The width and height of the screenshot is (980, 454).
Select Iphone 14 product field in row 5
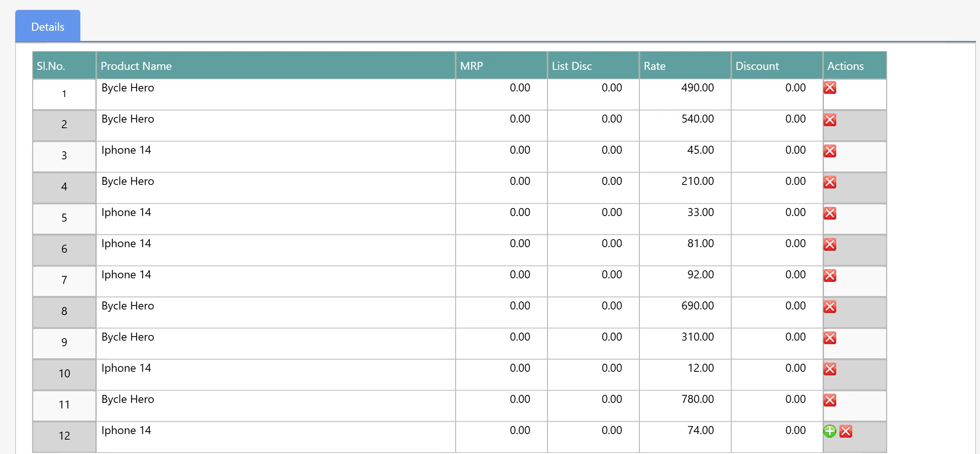coord(276,219)
